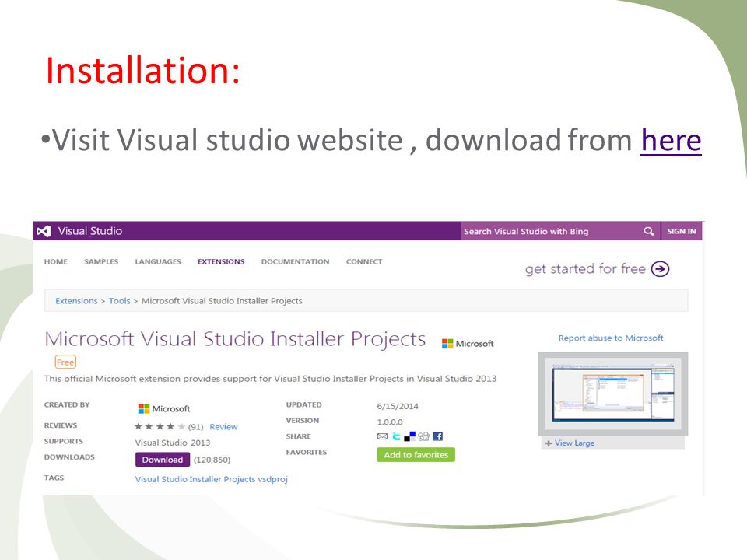Screen dimensions: 747x560
Task: Open the SAMPLES menu item
Action: coord(101,262)
